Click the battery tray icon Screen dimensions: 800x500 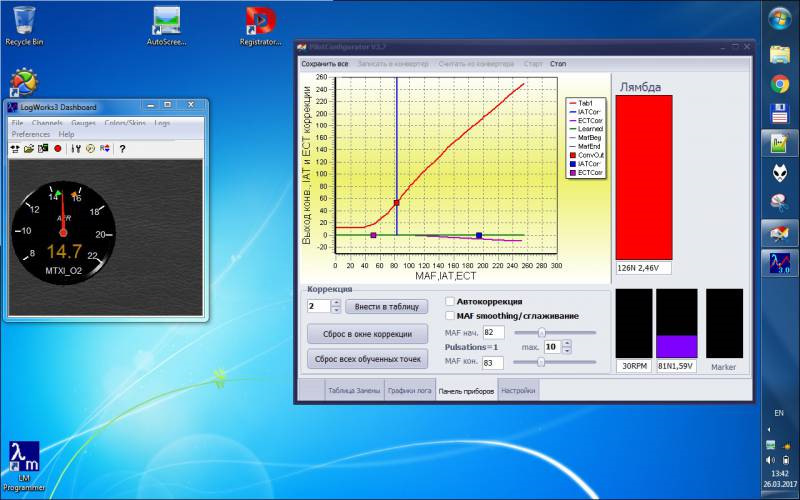pyautogui.click(x=786, y=460)
